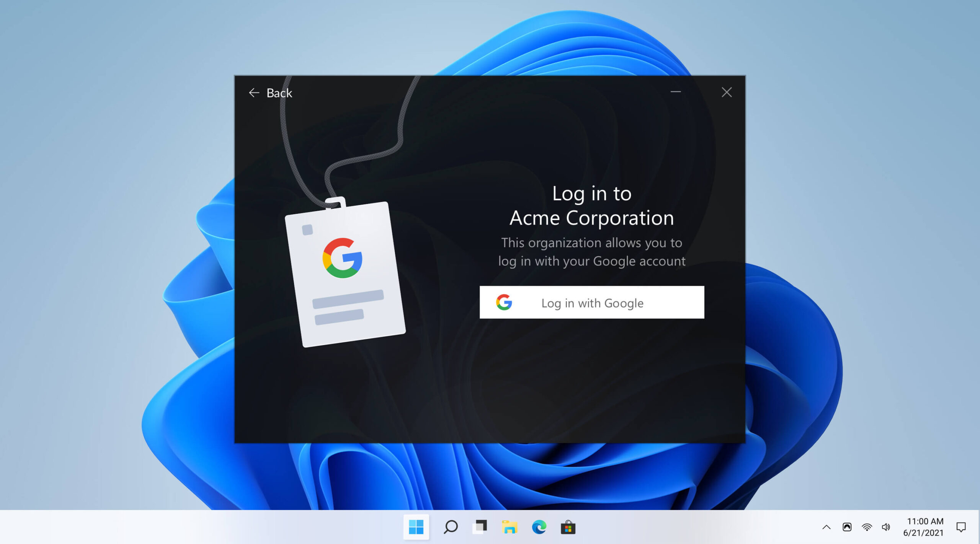This screenshot has width=980, height=544.
Task: Open Task View from taskbar
Action: [480, 527]
